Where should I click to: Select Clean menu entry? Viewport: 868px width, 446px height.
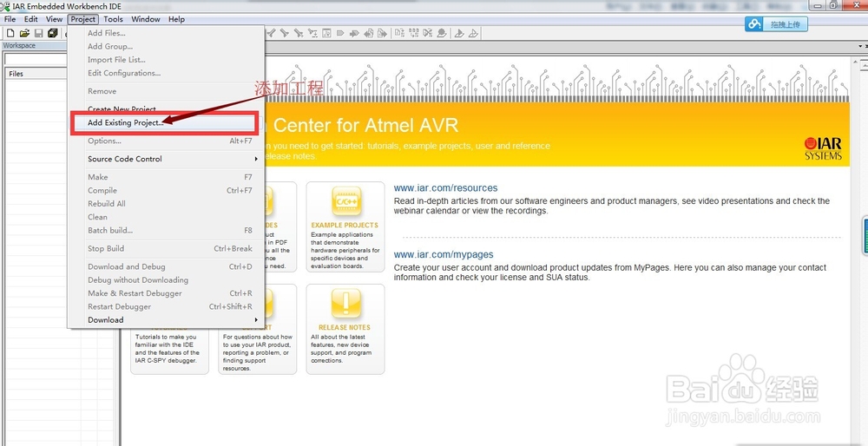pos(166,217)
